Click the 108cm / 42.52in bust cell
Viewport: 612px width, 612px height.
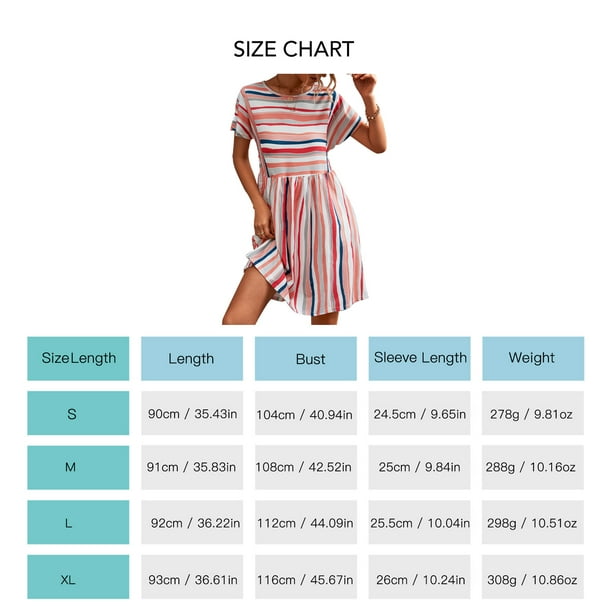[305, 467]
